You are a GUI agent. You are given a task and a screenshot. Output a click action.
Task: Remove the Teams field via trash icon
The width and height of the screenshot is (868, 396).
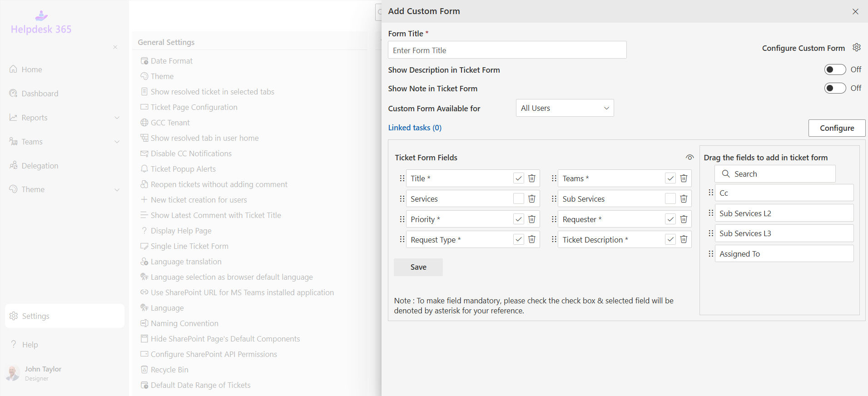(x=684, y=178)
